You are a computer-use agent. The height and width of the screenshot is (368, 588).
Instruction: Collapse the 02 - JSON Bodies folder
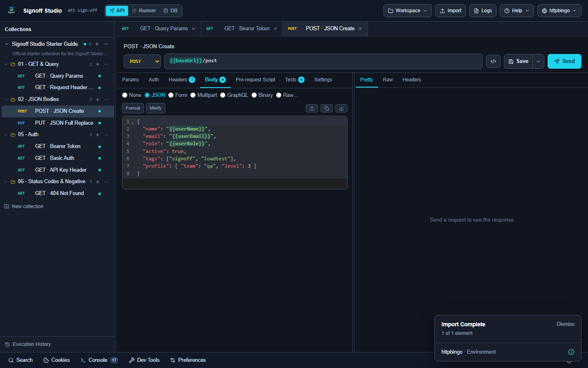click(x=6, y=99)
